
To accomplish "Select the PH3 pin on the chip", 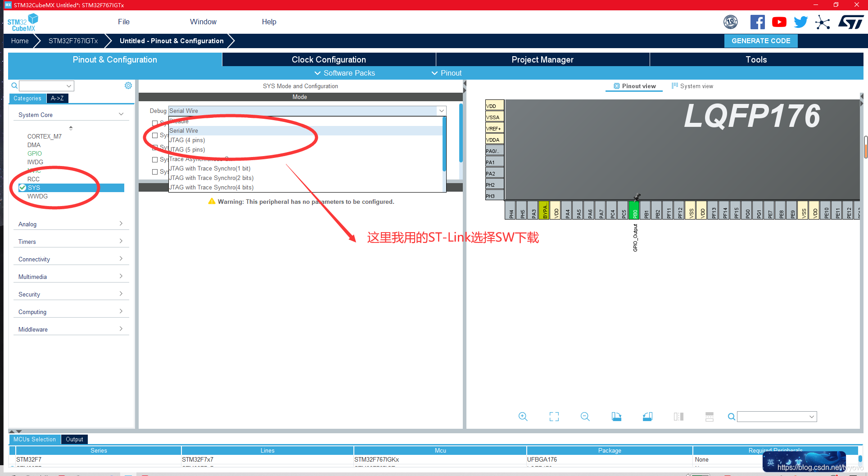I will click(494, 196).
